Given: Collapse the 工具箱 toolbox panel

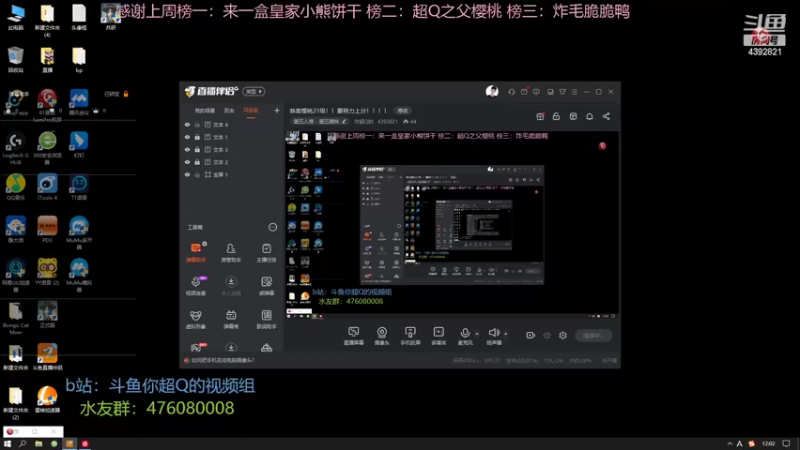Looking at the screenshot, I should click(x=273, y=227).
